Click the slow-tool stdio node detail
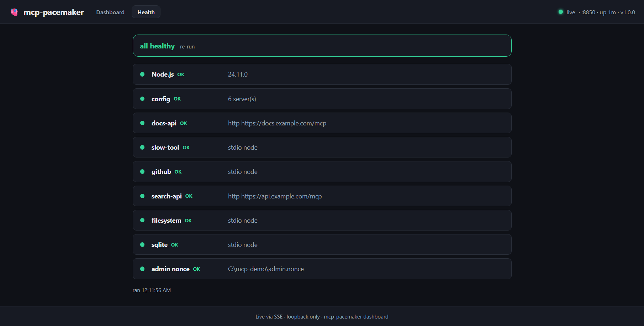 click(x=243, y=147)
